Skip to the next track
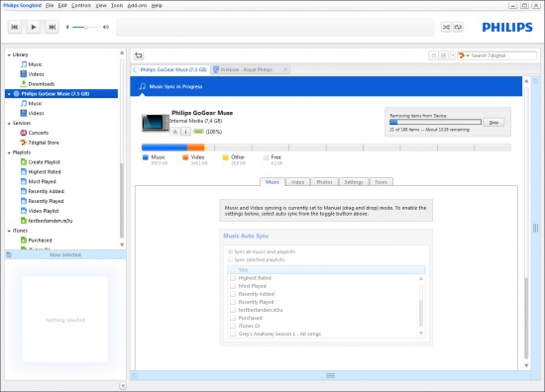 click(52, 27)
